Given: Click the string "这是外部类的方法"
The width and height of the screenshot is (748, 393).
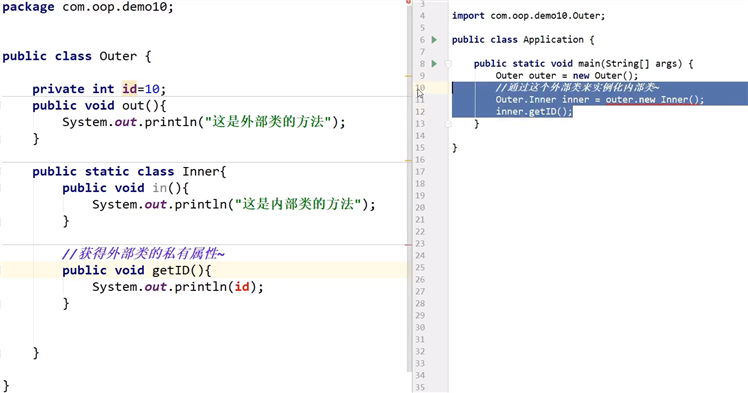Looking at the screenshot, I should point(269,122).
